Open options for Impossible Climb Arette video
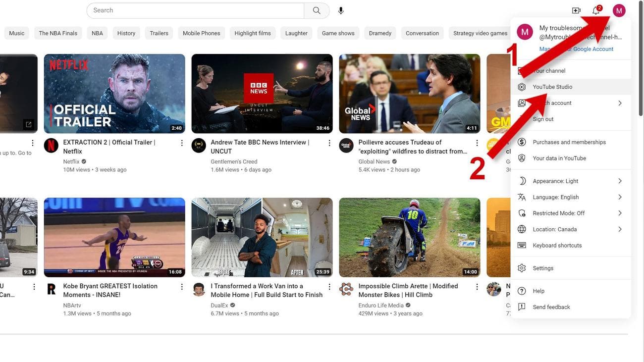This screenshot has height=362, width=644. pos(477,287)
